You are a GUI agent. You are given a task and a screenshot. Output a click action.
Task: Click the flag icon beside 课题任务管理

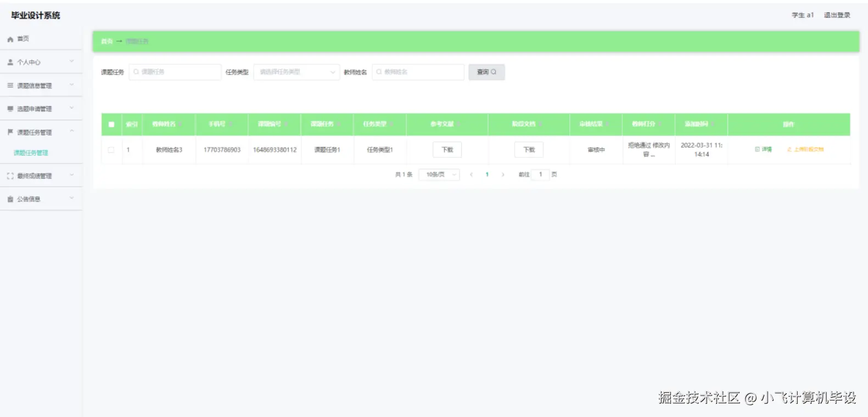(x=10, y=132)
